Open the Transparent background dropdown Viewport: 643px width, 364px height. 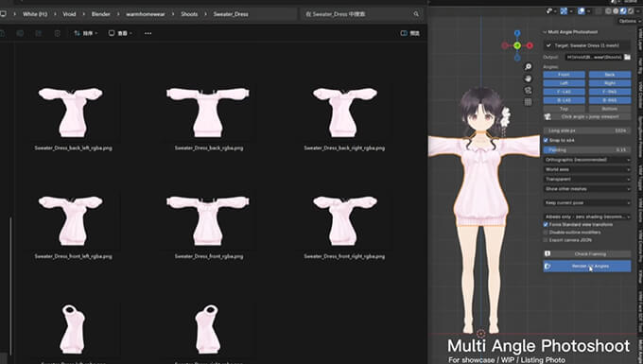click(x=587, y=179)
